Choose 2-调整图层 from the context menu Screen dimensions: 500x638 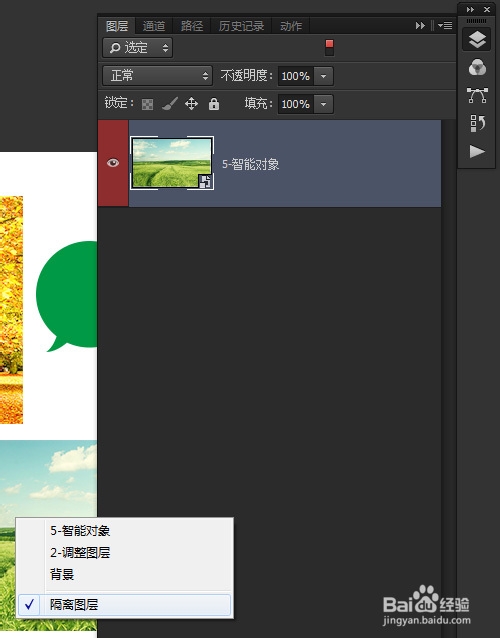coord(80,553)
